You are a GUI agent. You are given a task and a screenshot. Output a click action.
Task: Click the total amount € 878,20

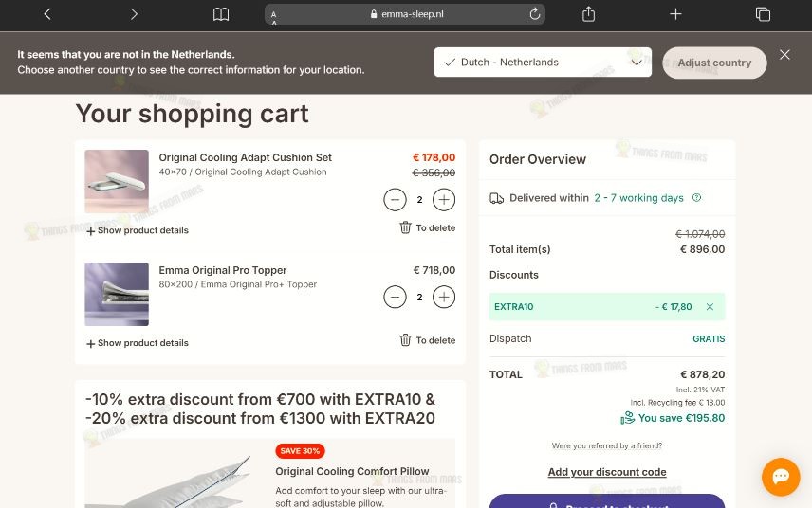702,374
